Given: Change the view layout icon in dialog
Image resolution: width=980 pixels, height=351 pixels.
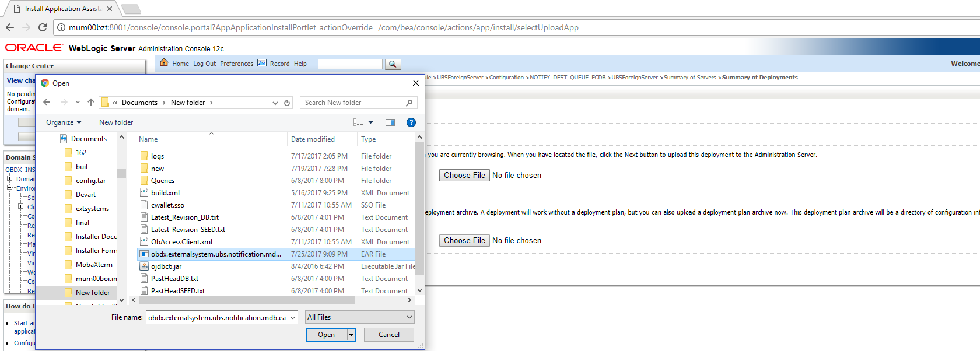Looking at the screenshot, I should point(358,122).
